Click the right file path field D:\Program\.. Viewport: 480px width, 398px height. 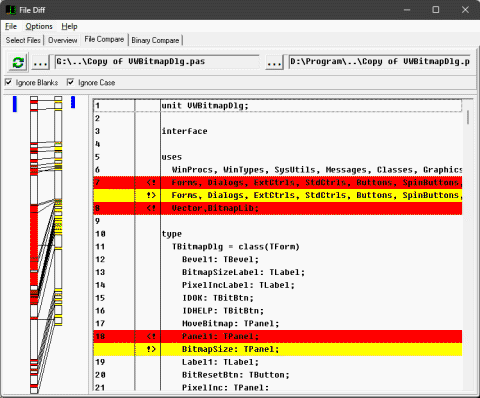pyautogui.click(x=380, y=62)
